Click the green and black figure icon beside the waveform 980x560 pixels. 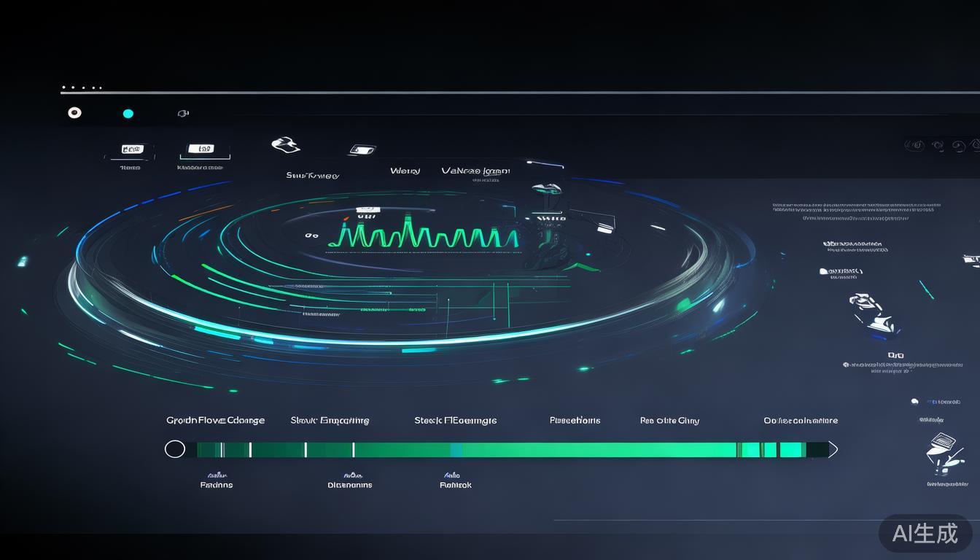[x=548, y=226]
